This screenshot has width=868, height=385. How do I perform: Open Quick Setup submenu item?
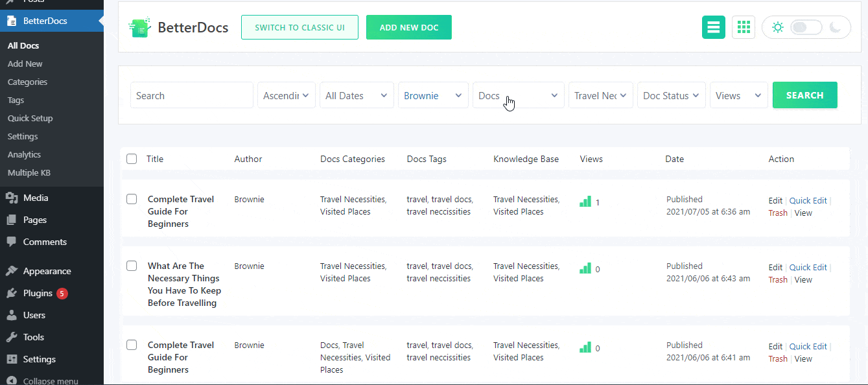point(30,118)
